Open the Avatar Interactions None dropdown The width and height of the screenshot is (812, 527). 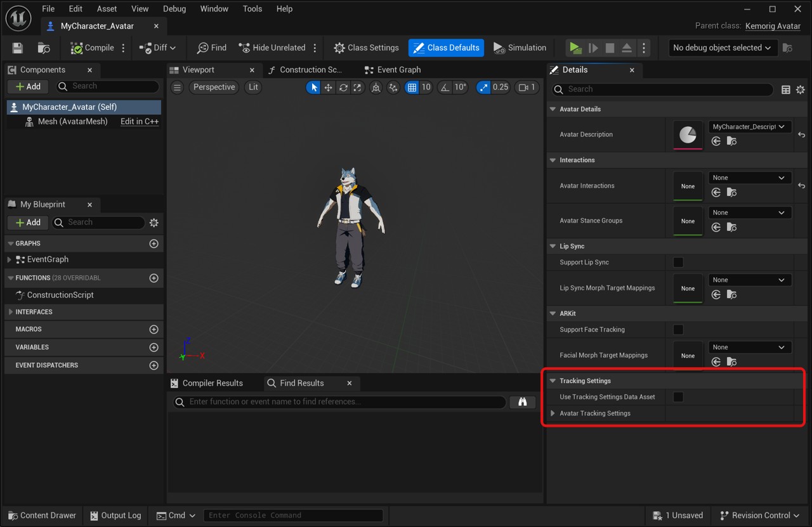tap(749, 178)
